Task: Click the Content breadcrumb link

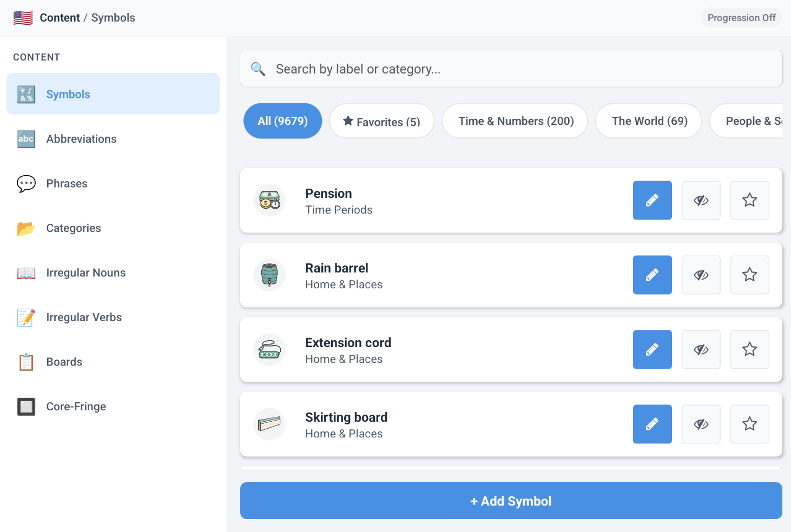Action: [x=60, y=18]
